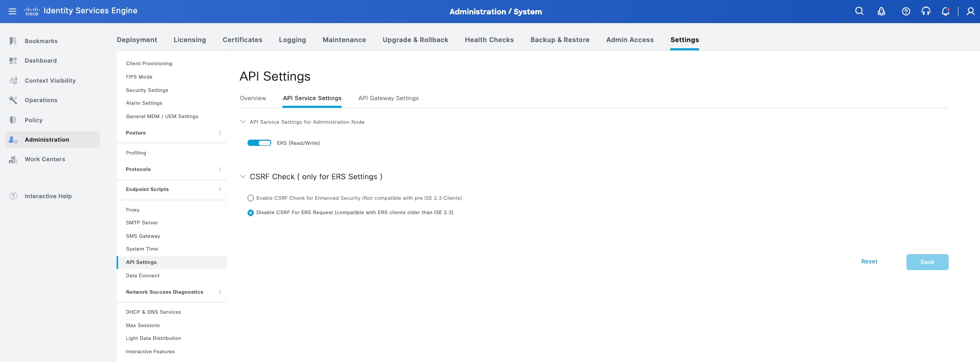Expand the Protocols submenu chevron
Image resolution: width=980 pixels, height=362 pixels.
click(x=220, y=169)
